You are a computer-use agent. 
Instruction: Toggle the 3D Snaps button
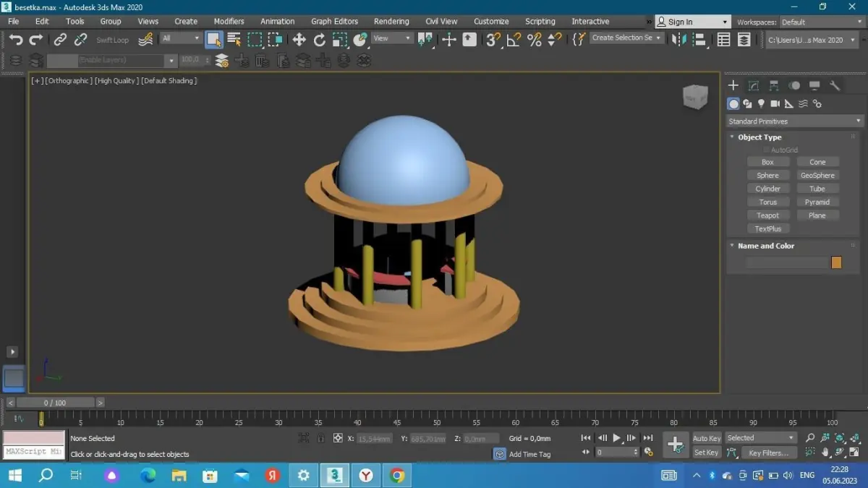[493, 40]
